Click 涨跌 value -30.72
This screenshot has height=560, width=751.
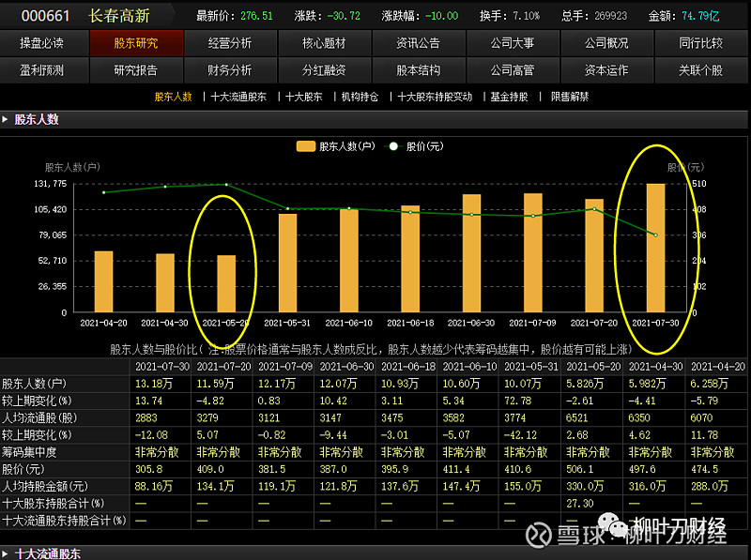tap(344, 16)
